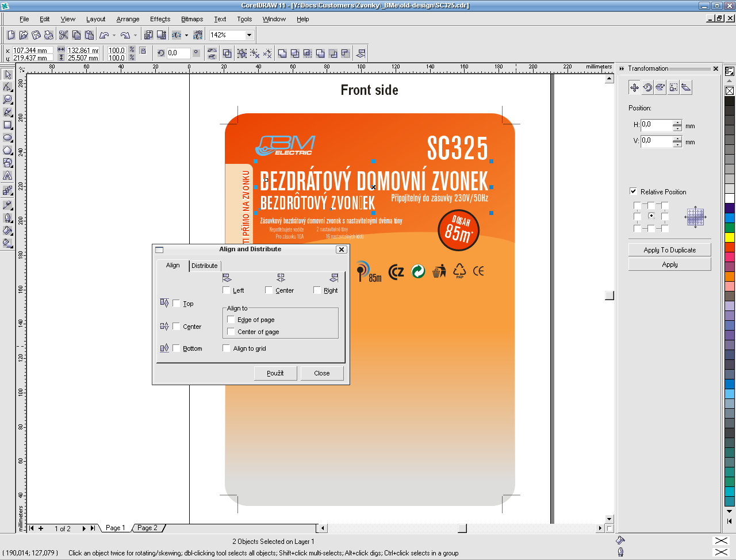This screenshot has height=560, width=736.
Task: Select the Ellipse tool in the toolbox
Action: [x=7, y=137]
